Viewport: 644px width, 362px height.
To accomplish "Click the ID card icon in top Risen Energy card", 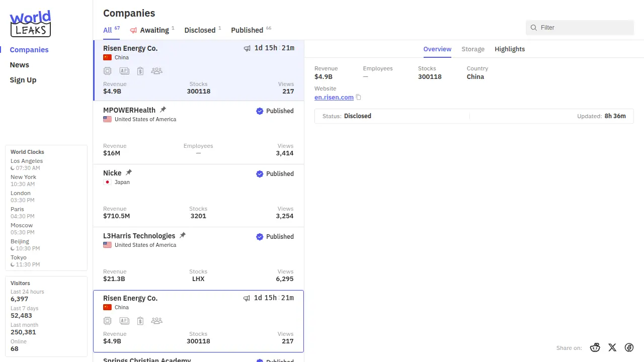I will (x=124, y=71).
